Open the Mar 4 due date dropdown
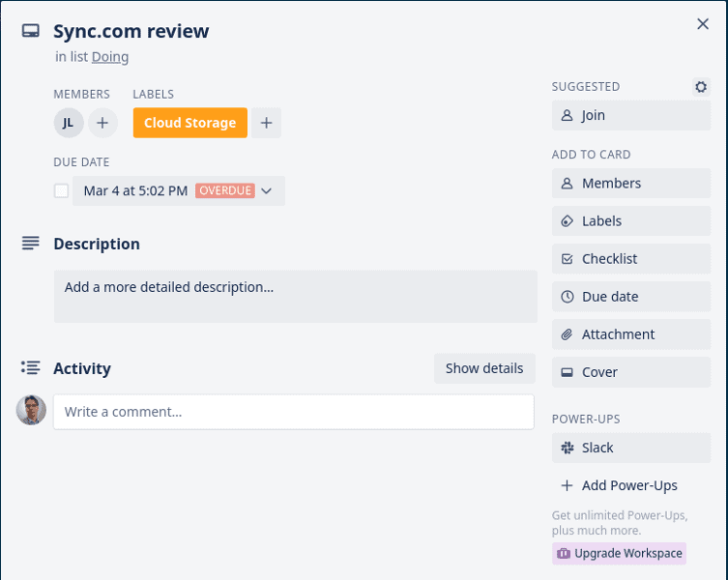The height and width of the screenshot is (580, 728). [179, 190]
